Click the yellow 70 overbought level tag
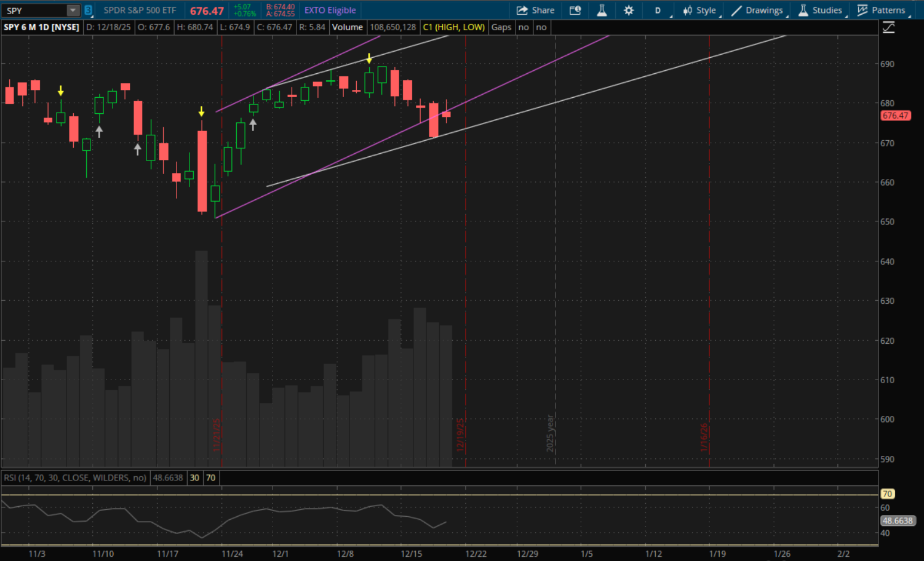This screenshot has height=561, width=924. [x=886, y=494]
